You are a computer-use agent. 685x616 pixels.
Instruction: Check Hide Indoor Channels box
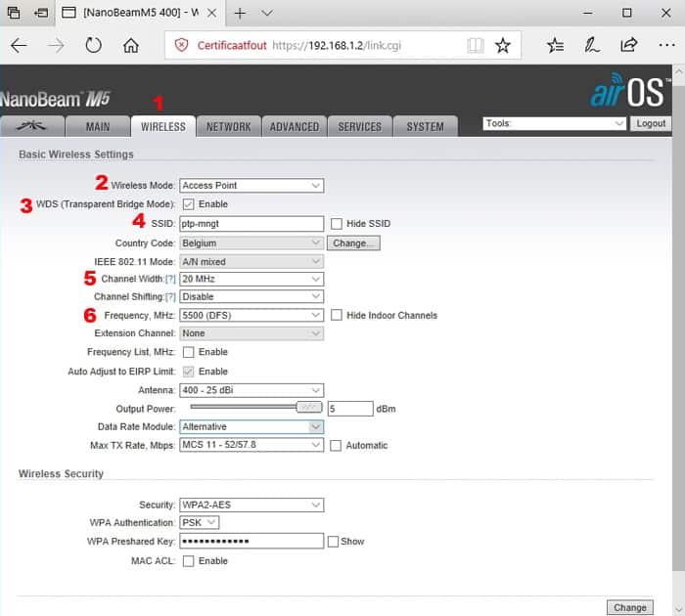pyautogui.click(x=337, y=315)
